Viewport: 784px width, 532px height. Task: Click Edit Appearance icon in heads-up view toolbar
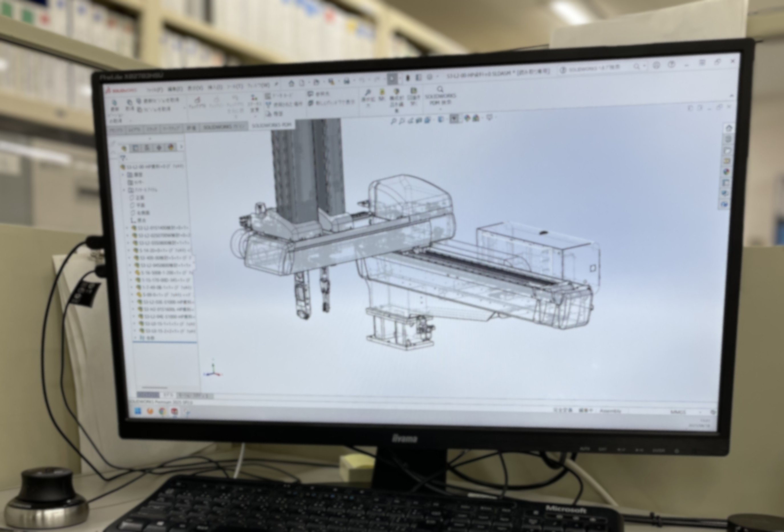click(x=467, y=118)
